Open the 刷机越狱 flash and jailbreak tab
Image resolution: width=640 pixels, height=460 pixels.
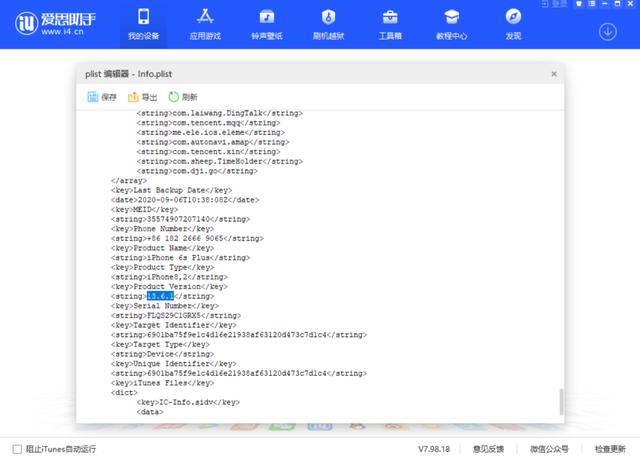pyautogui.click(x=329, y=24)
